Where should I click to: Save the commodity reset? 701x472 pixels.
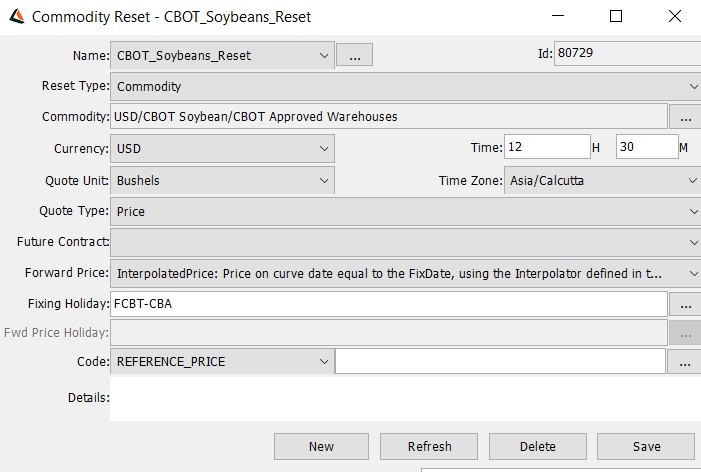(x=646, y=447)
